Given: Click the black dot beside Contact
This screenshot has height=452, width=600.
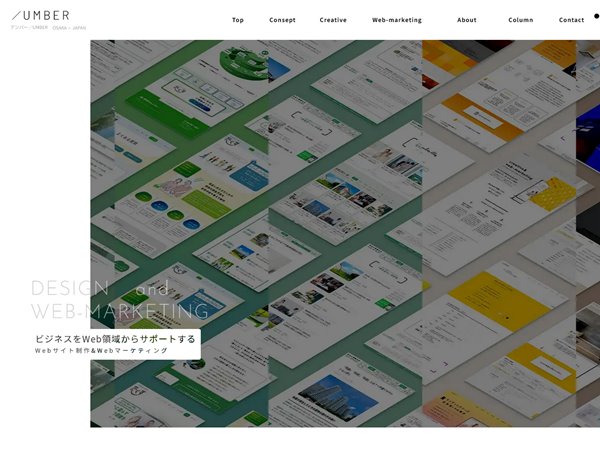Looking at the screenshot, I should (597, 16).
